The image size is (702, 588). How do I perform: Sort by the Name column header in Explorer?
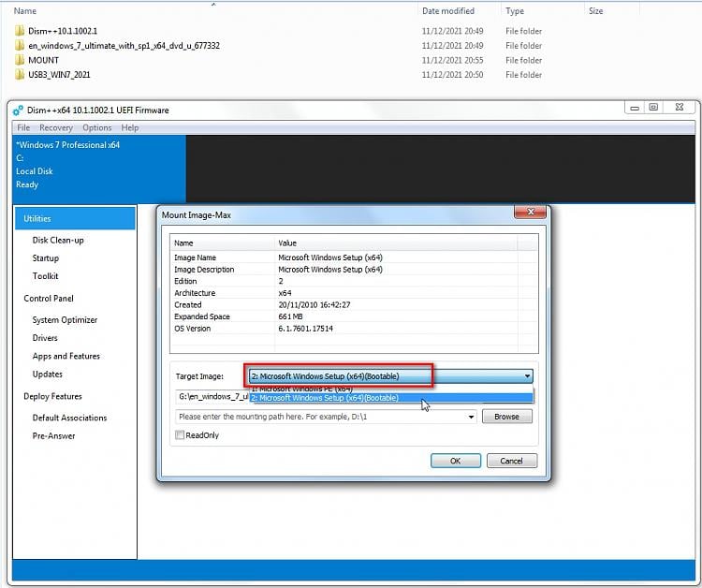[x=25, y=10]
